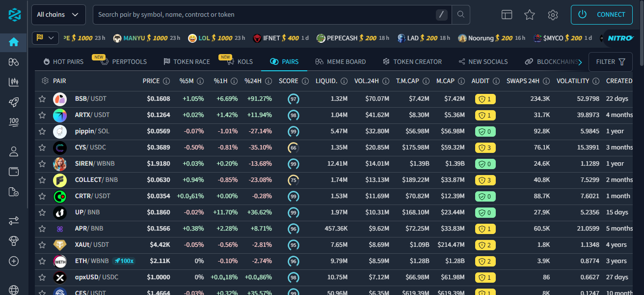Open the Top 100 sidebar icon
Image resolution: width=644 pixels, height=295 pixels.
pyautogui.click(x=13, y=121)
